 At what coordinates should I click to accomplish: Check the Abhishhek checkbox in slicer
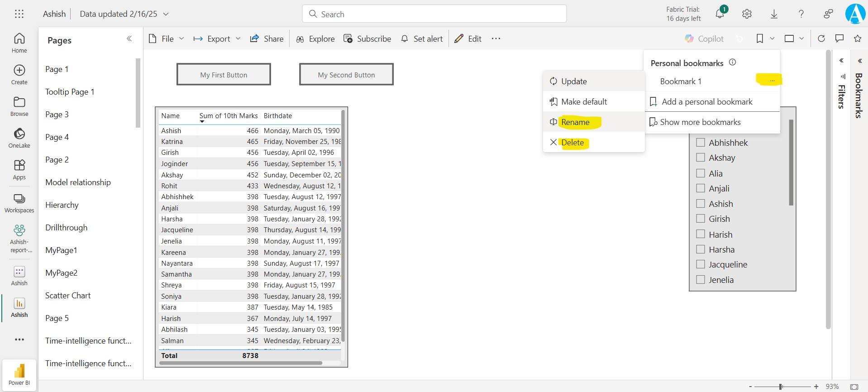click(x=701, y=143)
